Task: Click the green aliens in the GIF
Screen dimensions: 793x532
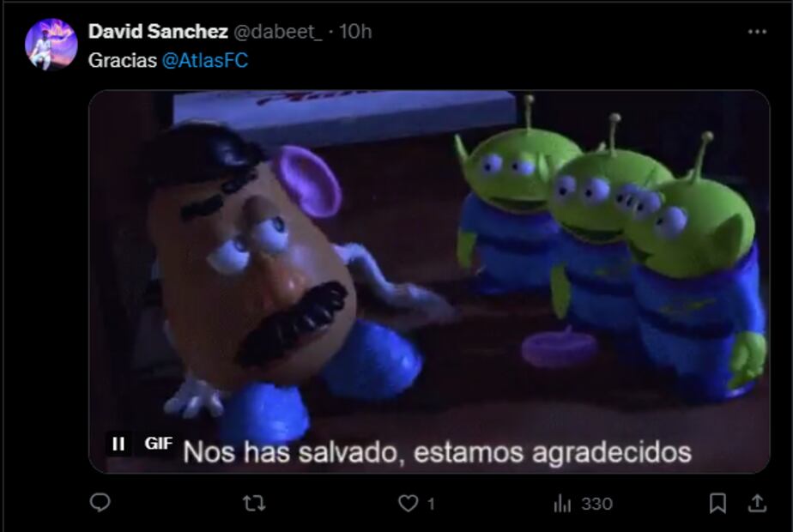Action: tap(609, 248)
